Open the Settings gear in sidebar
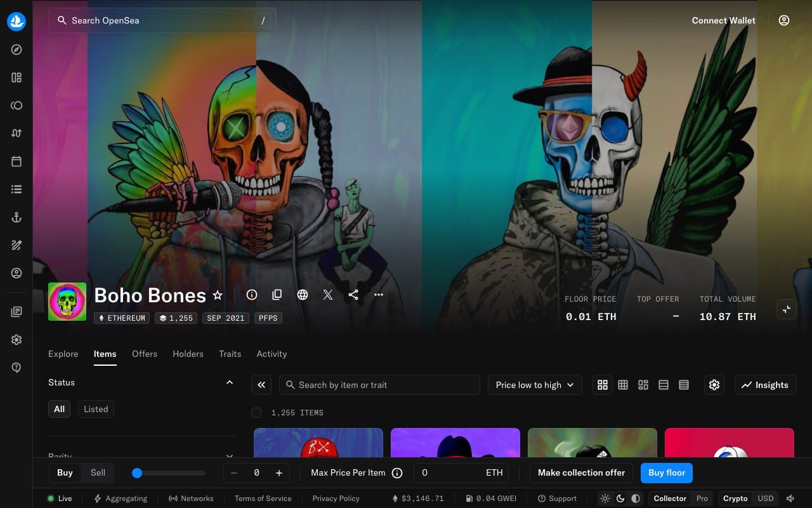The image size is (812, 508). tap(16, 340)
